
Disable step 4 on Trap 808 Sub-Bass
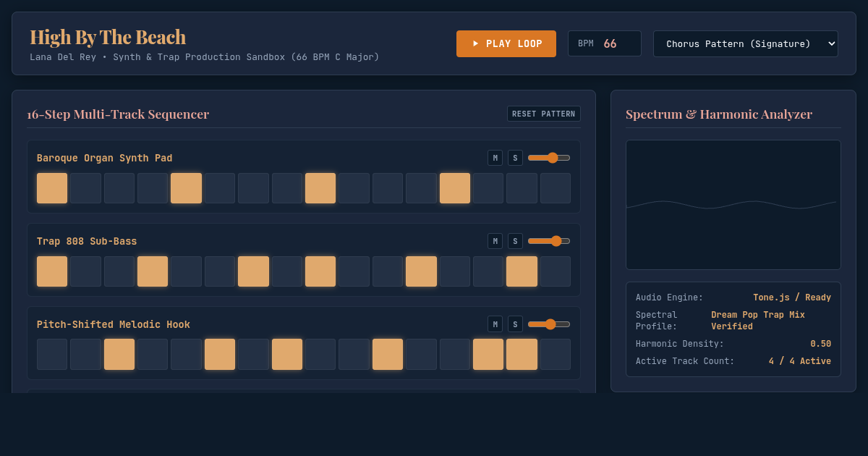click(153, 271)
